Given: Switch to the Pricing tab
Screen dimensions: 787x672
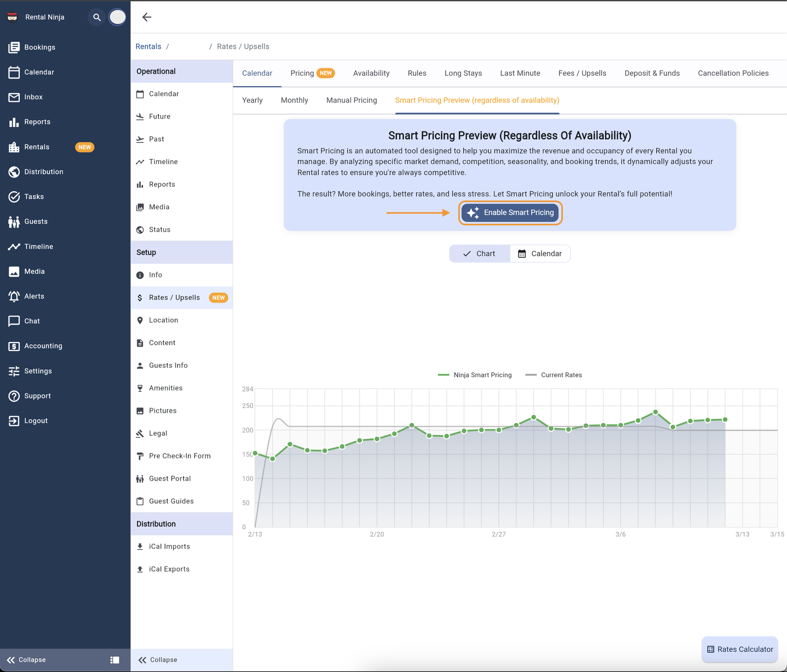Looking at the screenshot, I should click(302, 73).
